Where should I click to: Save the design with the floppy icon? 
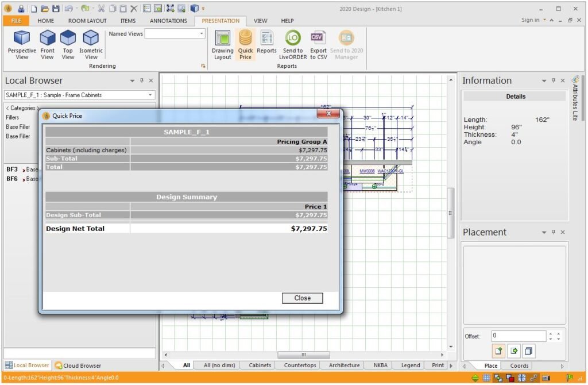tap(56, 8)
